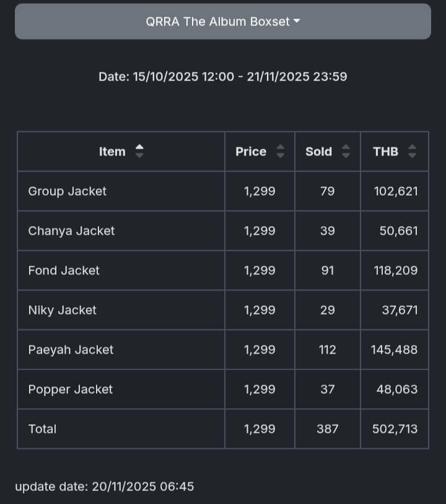This screenshot has width=446, height=504.
Task: Select the Chanya Jacket row
Action: [x=71, y=231]
